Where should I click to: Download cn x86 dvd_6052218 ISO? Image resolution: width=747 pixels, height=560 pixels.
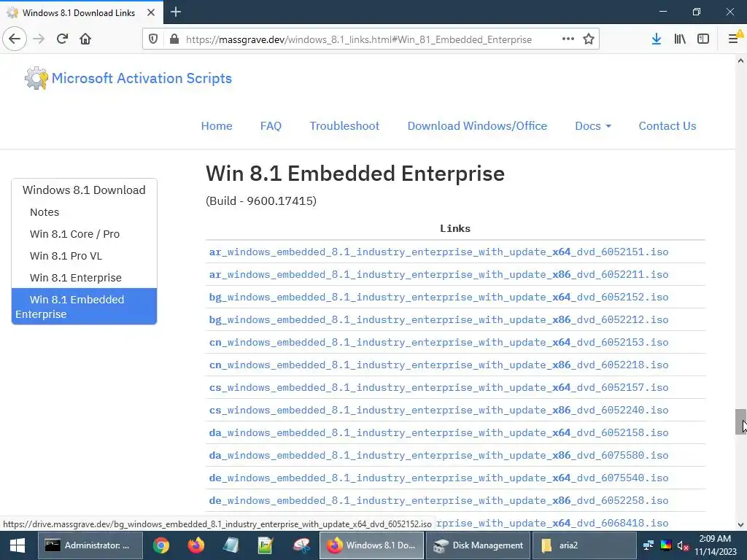(x=438, y=365)
